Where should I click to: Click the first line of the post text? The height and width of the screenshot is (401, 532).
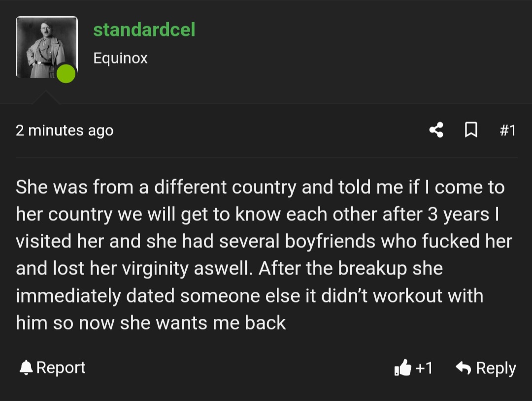coord(260,187)
